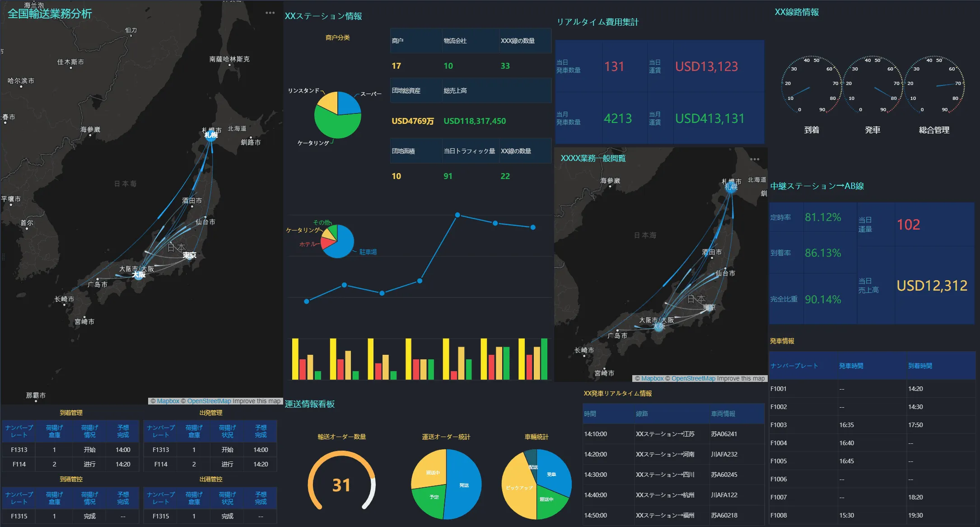The width and height of the screenshot is (980, 527).
Task: Select the 14:10:00 XXステーション→江苏 row
Action: [673, 434]
